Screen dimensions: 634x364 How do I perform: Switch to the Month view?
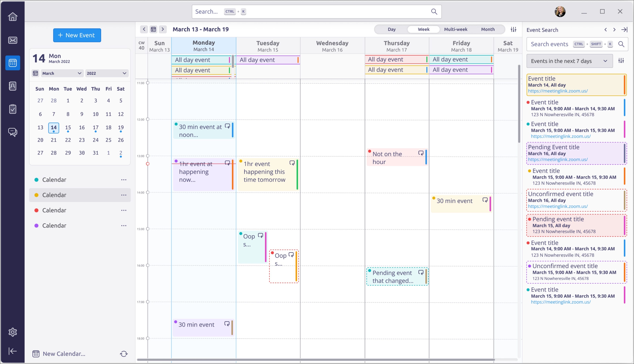488,29
